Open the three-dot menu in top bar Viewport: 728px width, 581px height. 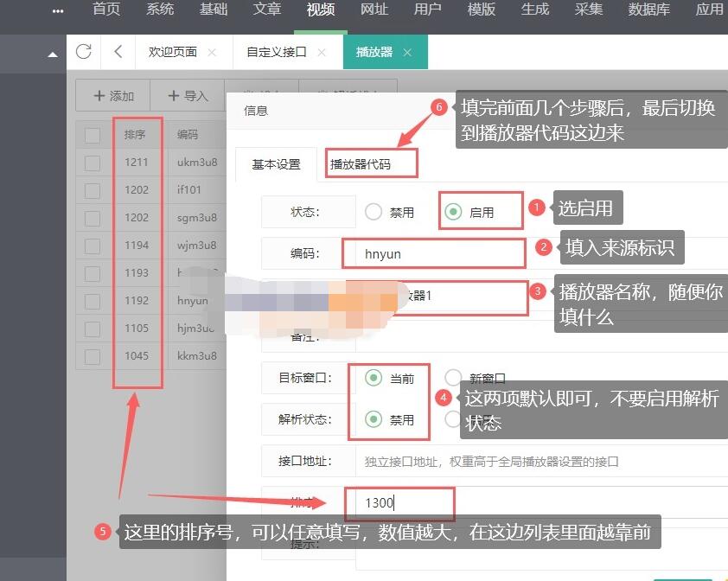58,10
